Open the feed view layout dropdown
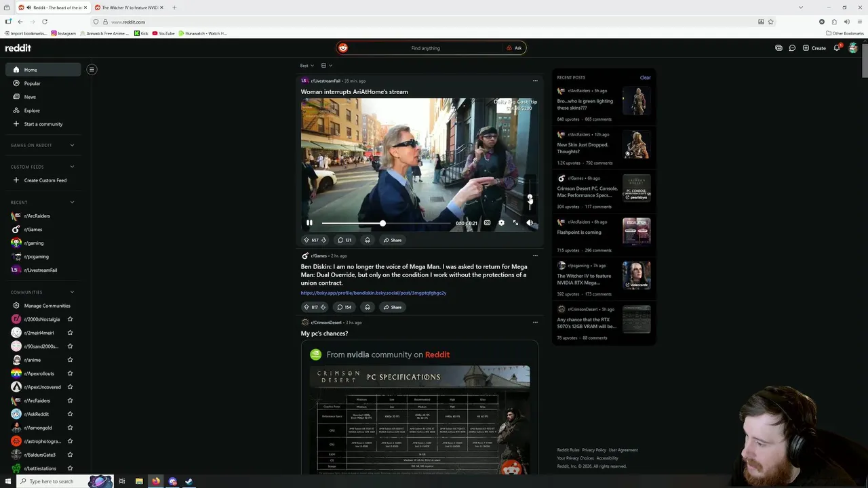Screen dimensions: 868x488 click(326, 66)
